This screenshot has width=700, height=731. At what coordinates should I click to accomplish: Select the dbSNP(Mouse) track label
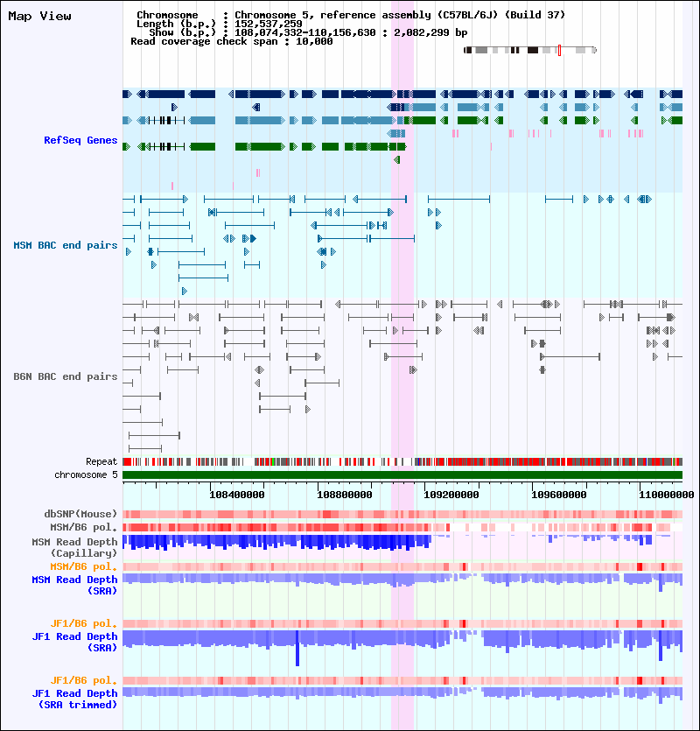point(80,514)
